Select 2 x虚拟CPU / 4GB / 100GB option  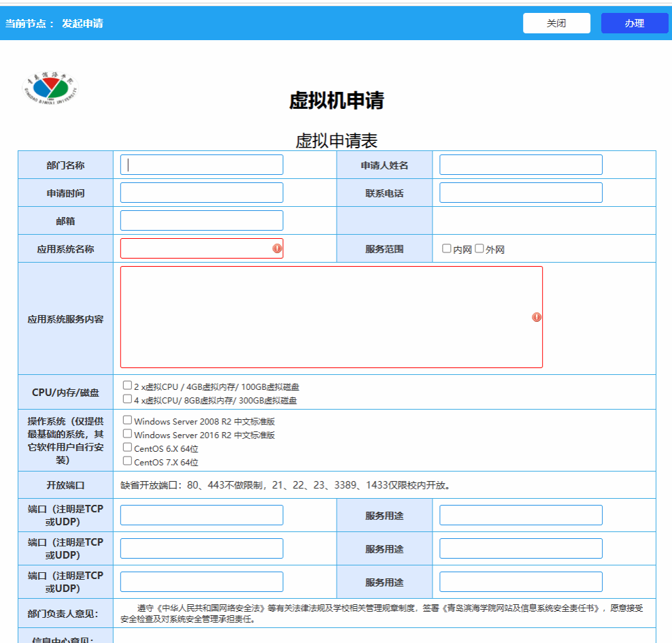click(127, 385)
